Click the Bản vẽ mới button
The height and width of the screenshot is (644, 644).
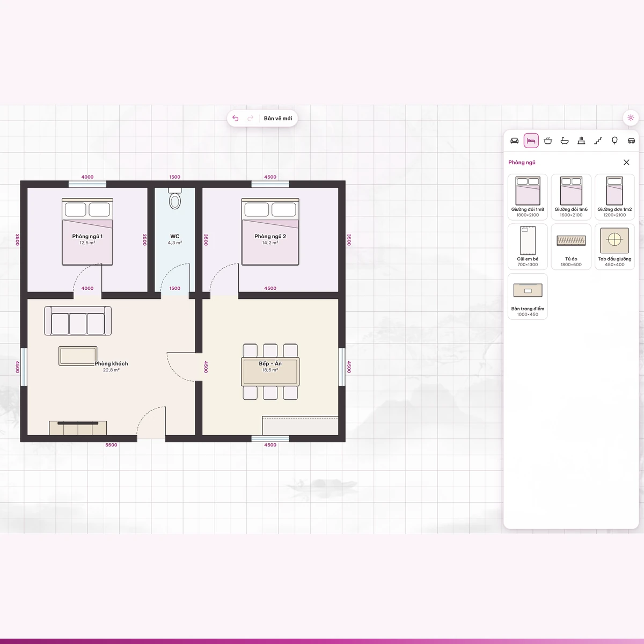coord(278,119)
